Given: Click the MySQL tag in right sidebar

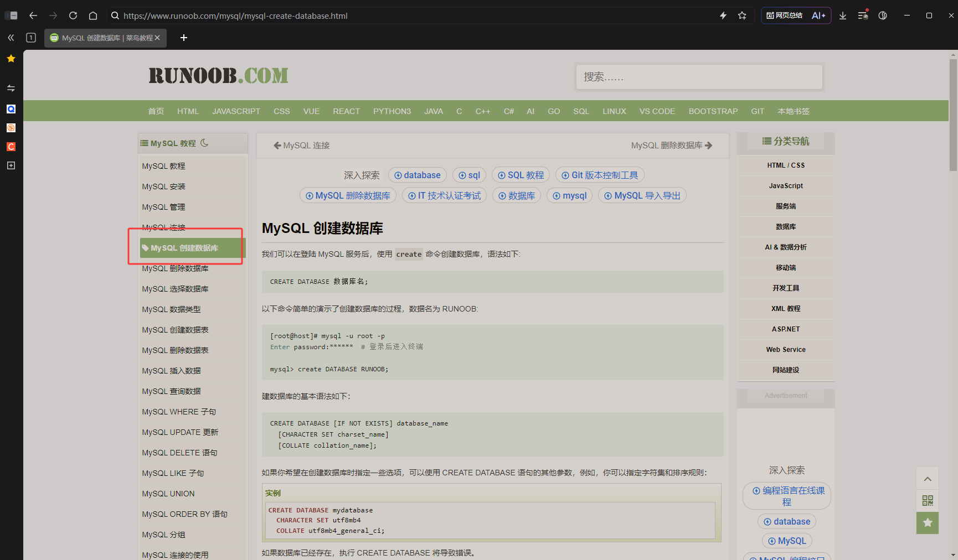Looking at the screenshot, I should coord(787,541).
